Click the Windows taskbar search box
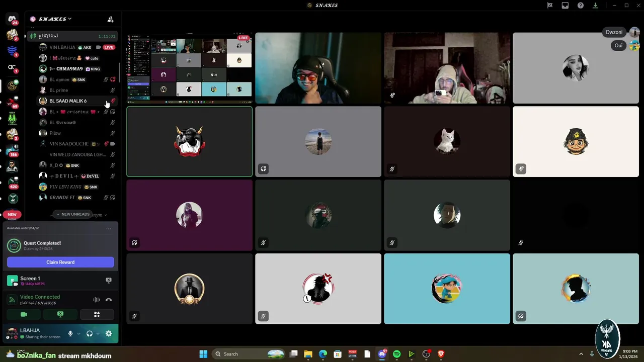Screen dimensions: 644x362 pos(249,354)
